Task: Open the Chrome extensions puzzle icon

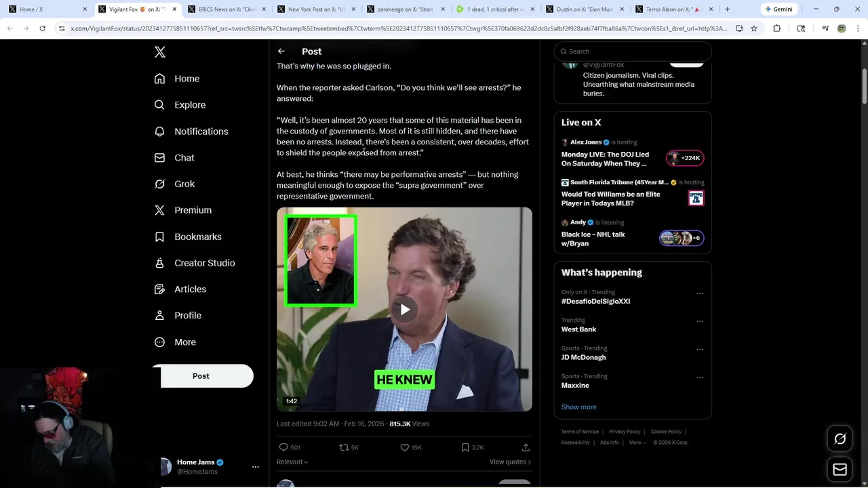Action: pos(777,28)
